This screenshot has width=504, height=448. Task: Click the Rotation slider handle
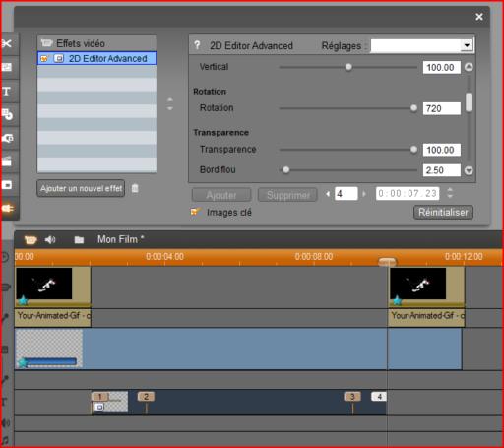[x=413, y=108]
